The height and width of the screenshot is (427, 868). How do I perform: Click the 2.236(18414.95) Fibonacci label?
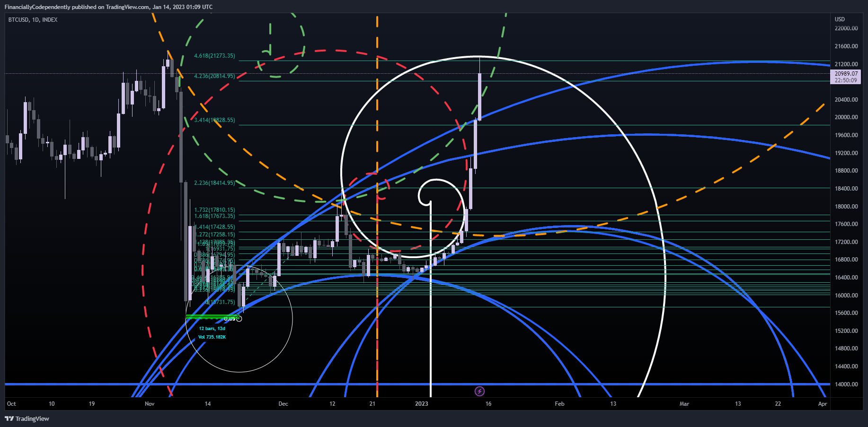pos(214,183)
